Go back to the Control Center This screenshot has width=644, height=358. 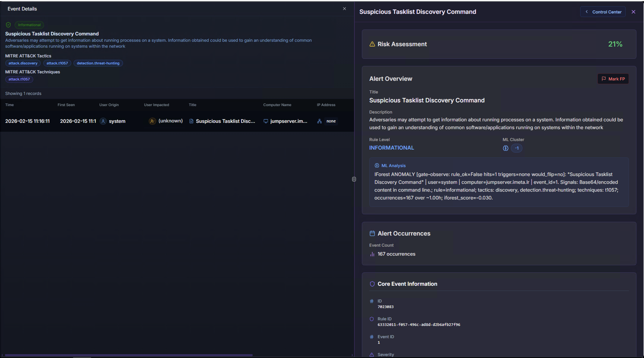603,12
